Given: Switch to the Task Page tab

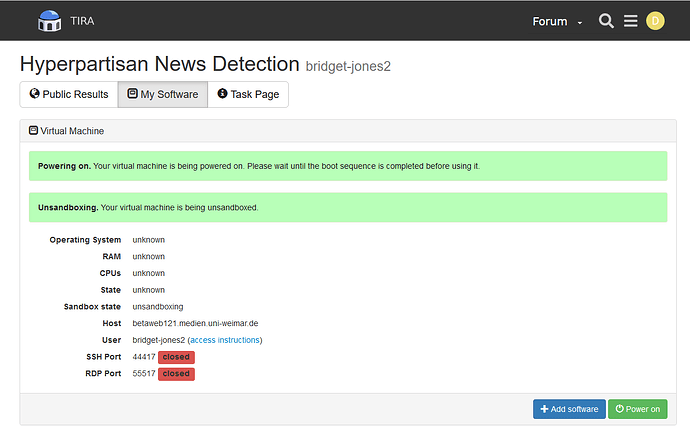Looking at the screenshot, I should (x=248, y=94).
